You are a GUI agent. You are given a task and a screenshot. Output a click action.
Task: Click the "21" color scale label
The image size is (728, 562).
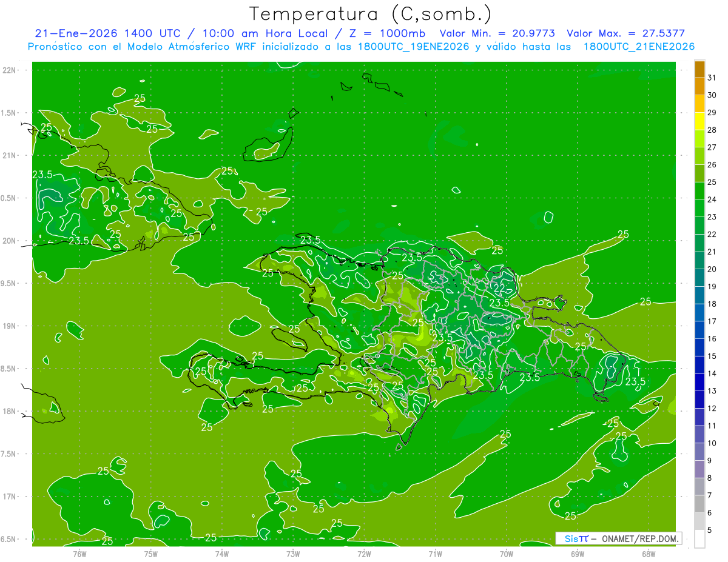712,252
